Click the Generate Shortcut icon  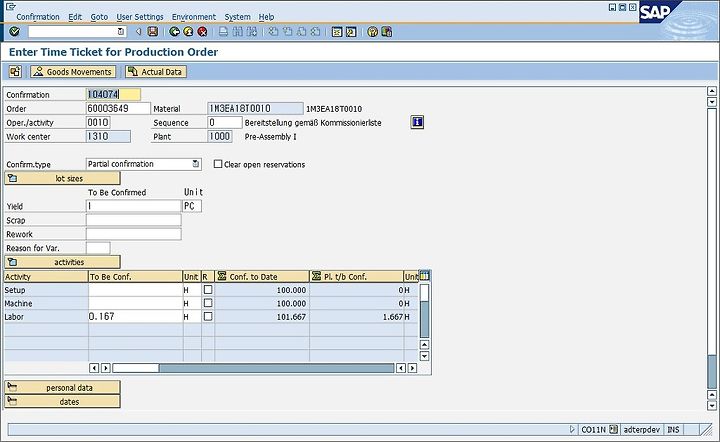(x=351, y=32)
